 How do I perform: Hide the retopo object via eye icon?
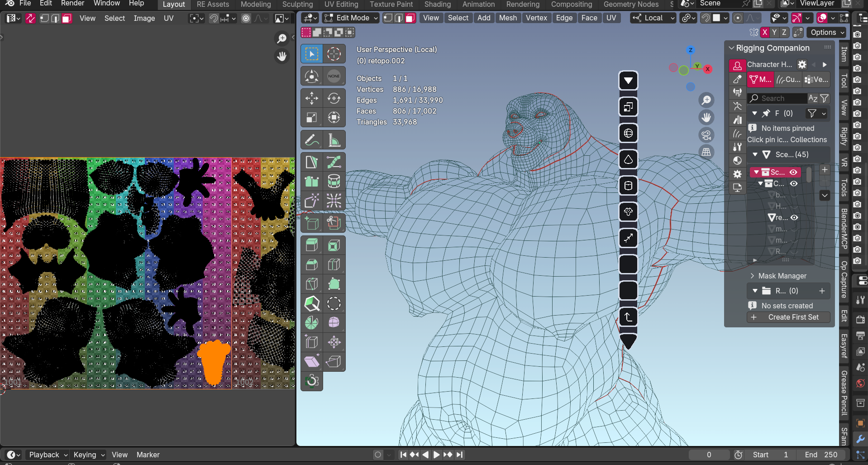click(x=794, y=218)
